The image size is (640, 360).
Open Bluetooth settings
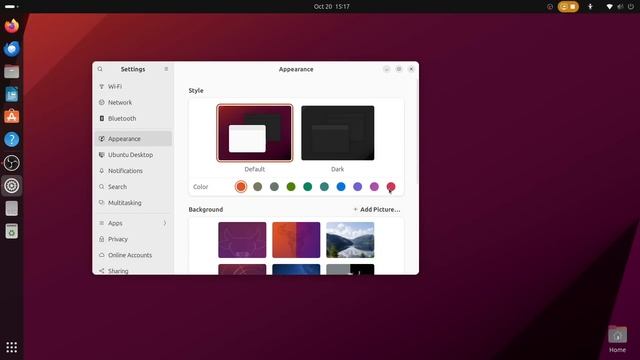[x=133, y=118]
